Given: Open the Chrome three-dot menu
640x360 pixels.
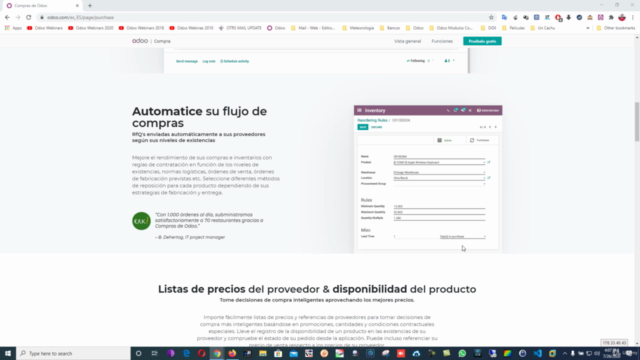Looking at the screenshot, I should tap(633, 18).
